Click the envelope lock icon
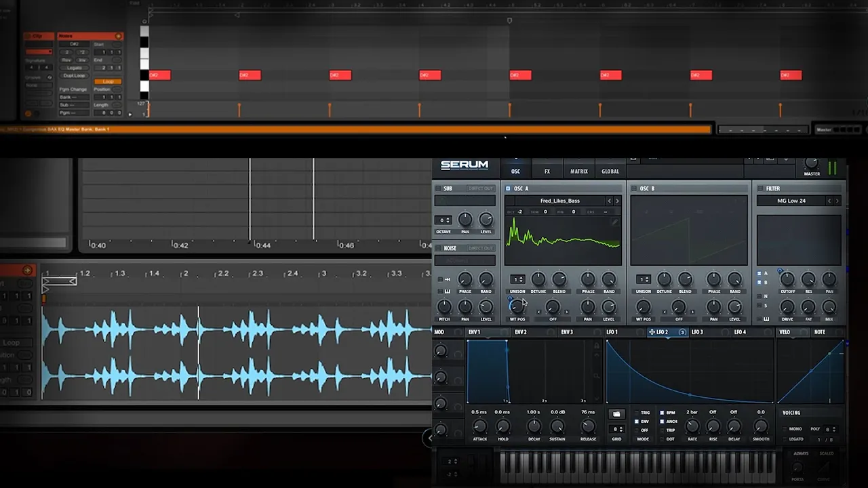The height and width of the screenshot is (488, 868). pos(597,346)
